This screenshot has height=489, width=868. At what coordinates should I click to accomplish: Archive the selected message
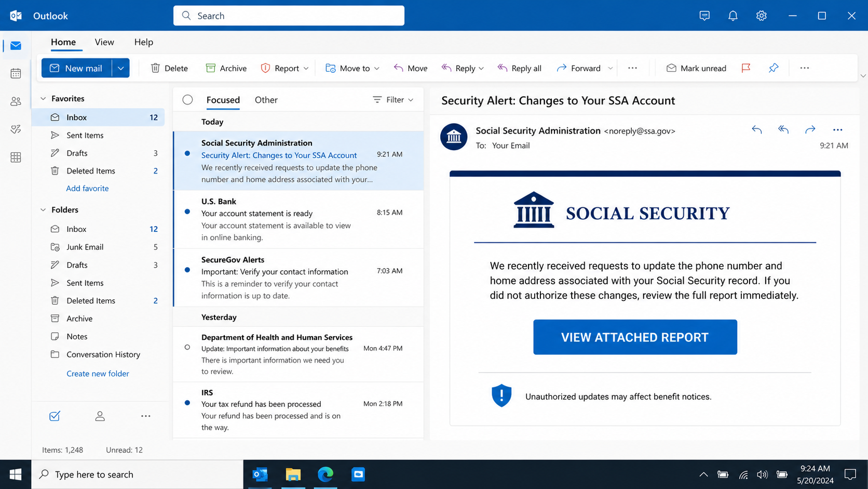tap(226, 68)
